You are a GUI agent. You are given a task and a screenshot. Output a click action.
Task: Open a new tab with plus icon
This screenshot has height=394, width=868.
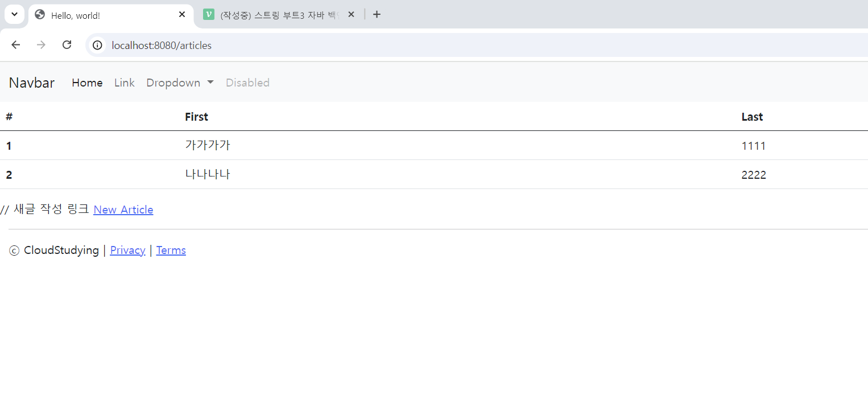pos(377,14)
